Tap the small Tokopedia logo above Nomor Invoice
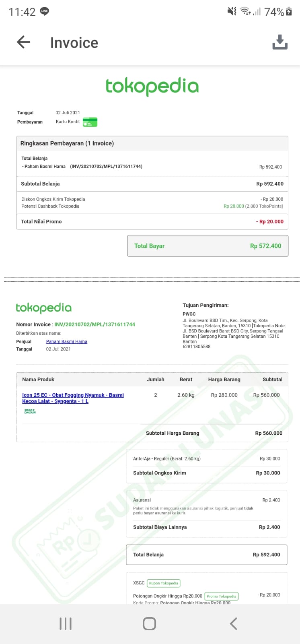 tap(43, 308)
